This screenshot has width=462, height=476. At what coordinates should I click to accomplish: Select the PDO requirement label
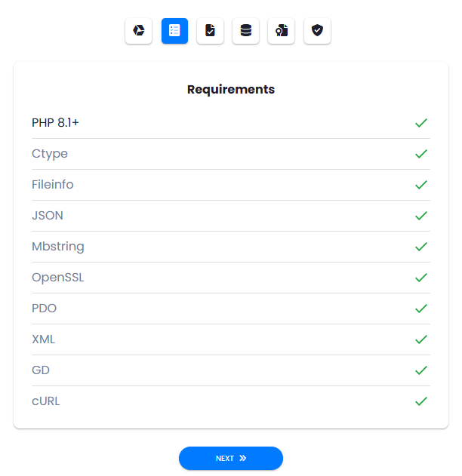[44, 309]
